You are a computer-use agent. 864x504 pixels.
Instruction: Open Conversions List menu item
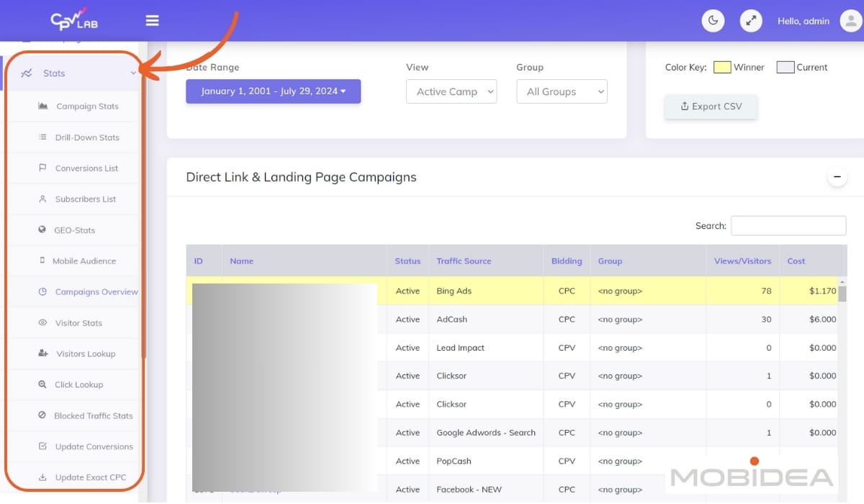click(86, 168)
